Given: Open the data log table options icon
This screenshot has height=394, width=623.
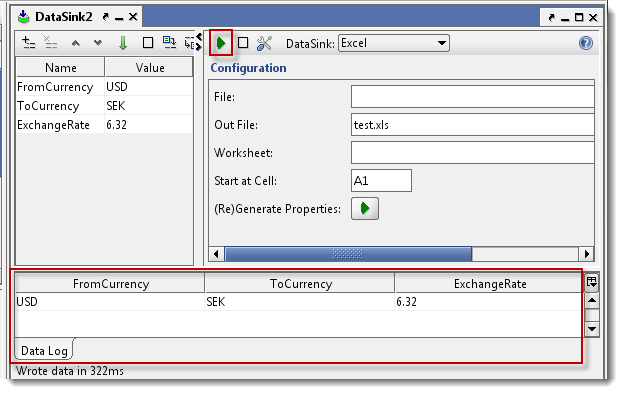Looking at the screenshot, I should click(x=592, y=282).
